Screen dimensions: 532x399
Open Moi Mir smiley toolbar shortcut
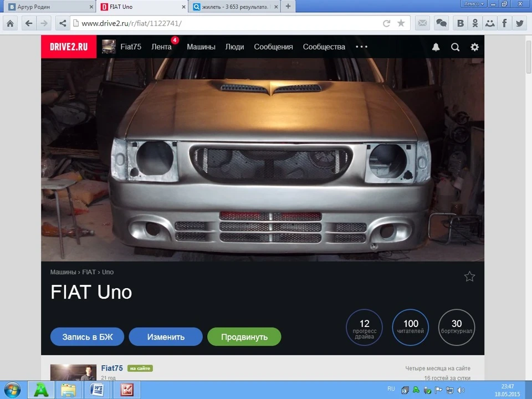pyautogui.click(x=490, y=23)
